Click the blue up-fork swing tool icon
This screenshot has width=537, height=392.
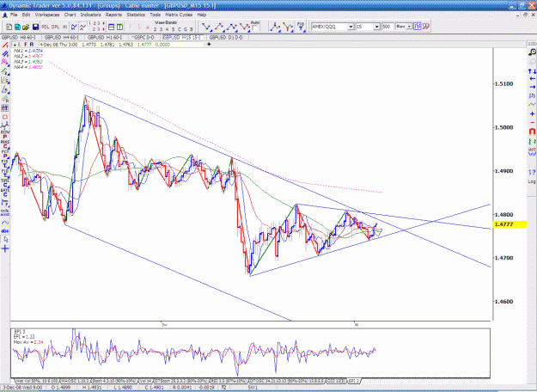click(275, 27)
